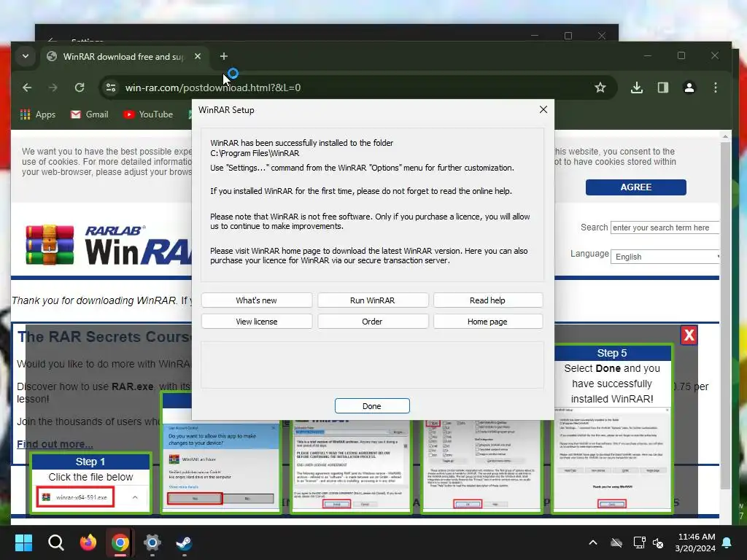The height and width of the screenshot is (560, 747).
Task: Open Chrome downloads icon
Action: point(636,87)
